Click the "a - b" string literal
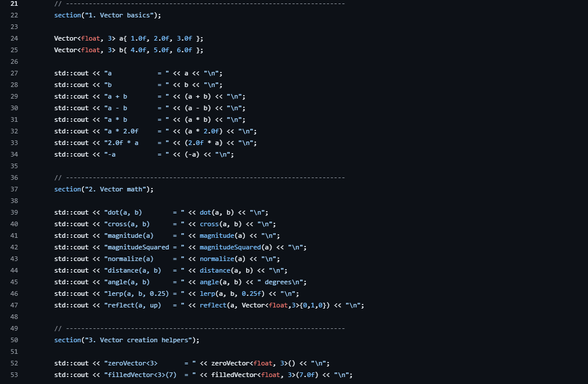 [x=136, y=108]
